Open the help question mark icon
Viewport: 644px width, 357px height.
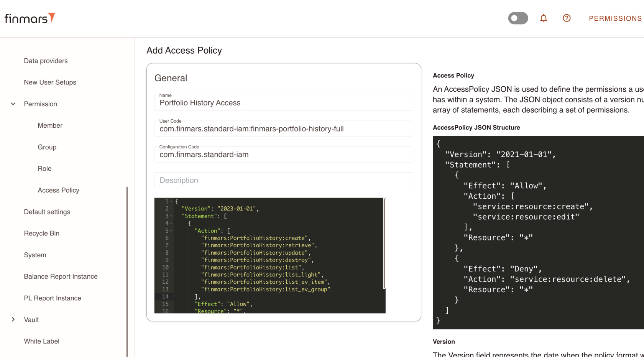(567, 18)
